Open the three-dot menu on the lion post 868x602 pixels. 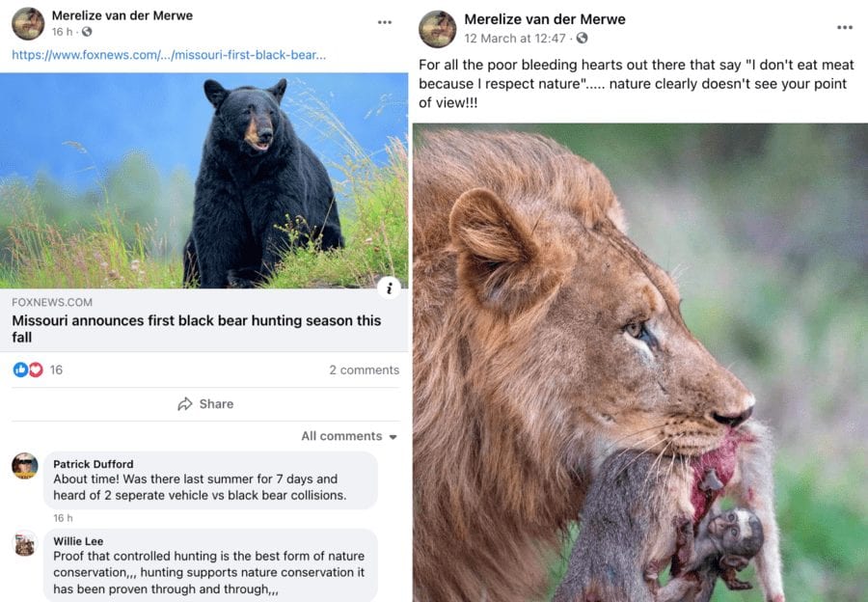[845, 28]
